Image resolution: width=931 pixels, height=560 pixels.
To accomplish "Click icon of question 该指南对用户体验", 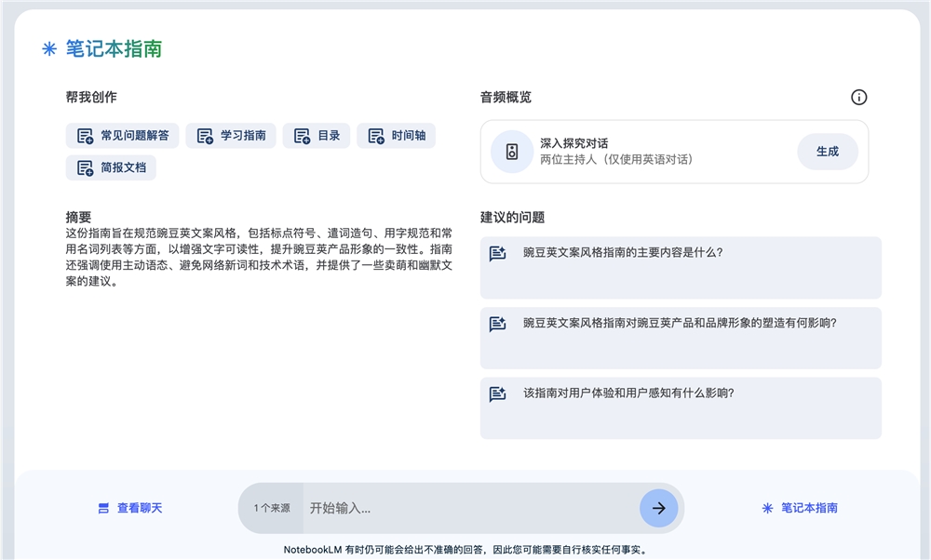I will [x=497, y=393].
